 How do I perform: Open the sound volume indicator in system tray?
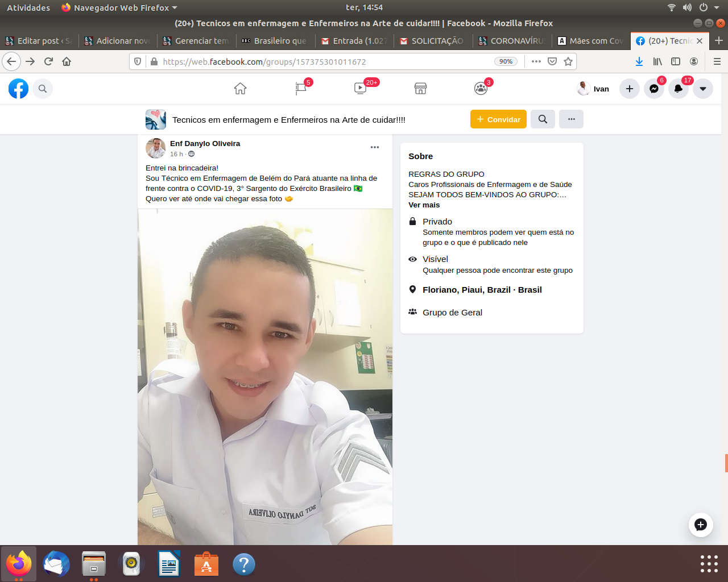coord(687,7)
